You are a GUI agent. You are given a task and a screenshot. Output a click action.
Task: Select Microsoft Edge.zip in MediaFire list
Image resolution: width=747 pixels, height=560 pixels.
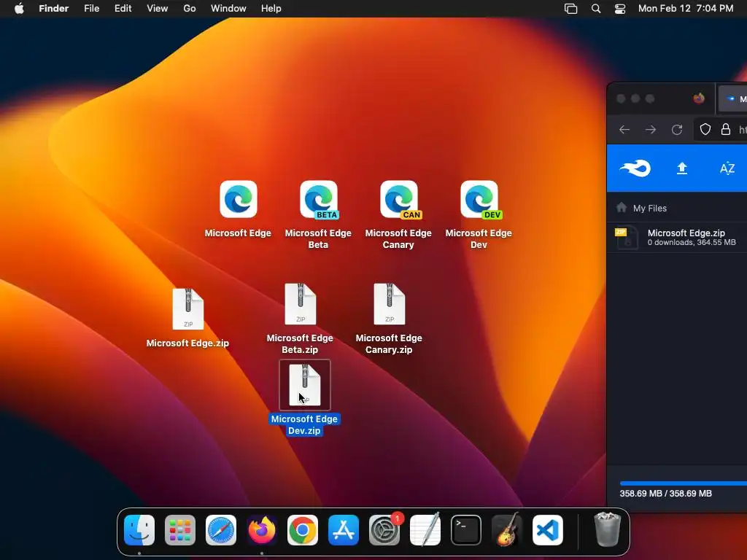pyautogui.click(x=677, y=237)
